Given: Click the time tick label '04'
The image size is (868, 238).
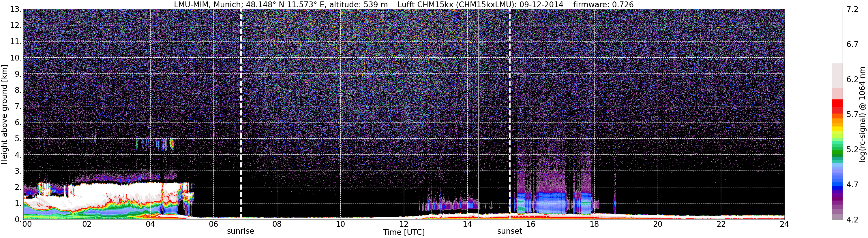Looking at the screenshot, I should tap(150, 224).
